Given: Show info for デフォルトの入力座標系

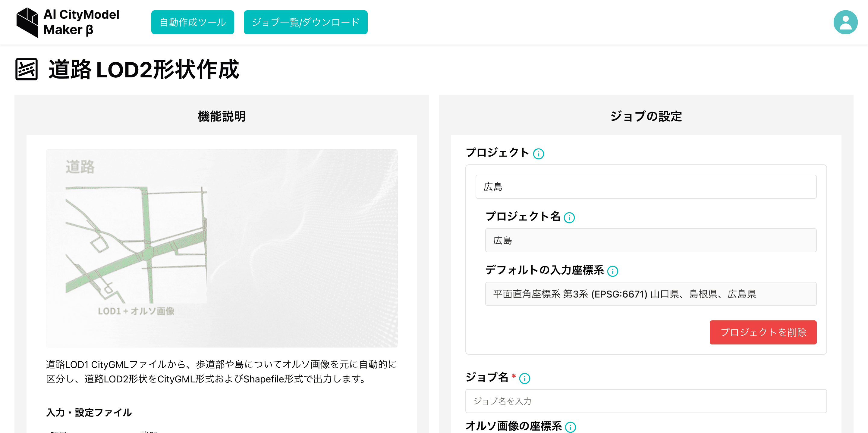Looking at the screenshot, I should pyautogui.click(x=612, y=271).
